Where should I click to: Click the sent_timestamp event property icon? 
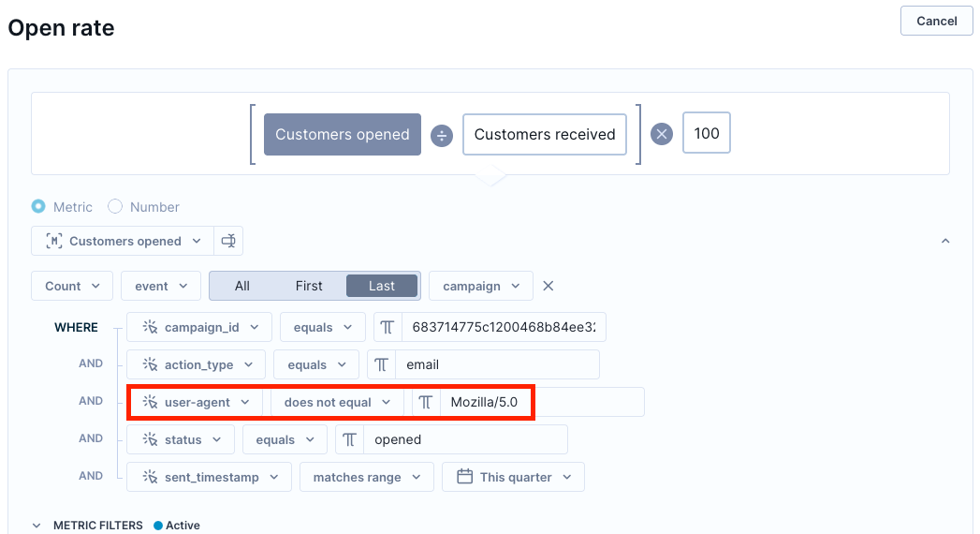(150, 477)
